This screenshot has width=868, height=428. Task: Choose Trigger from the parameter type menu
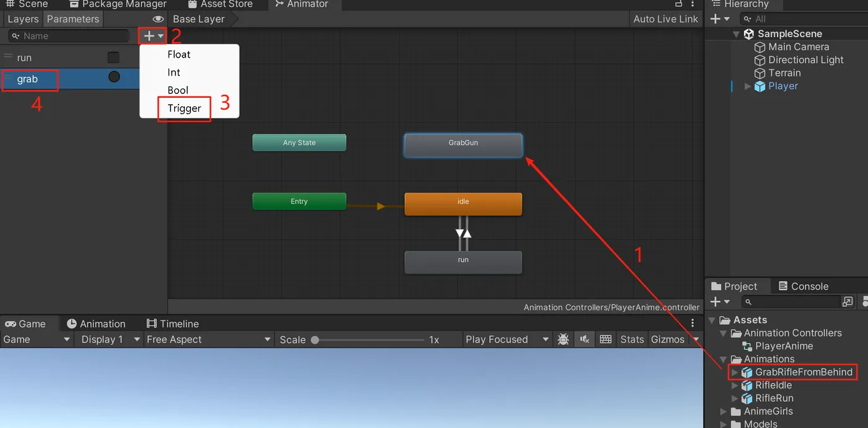(x=184, y=108)
